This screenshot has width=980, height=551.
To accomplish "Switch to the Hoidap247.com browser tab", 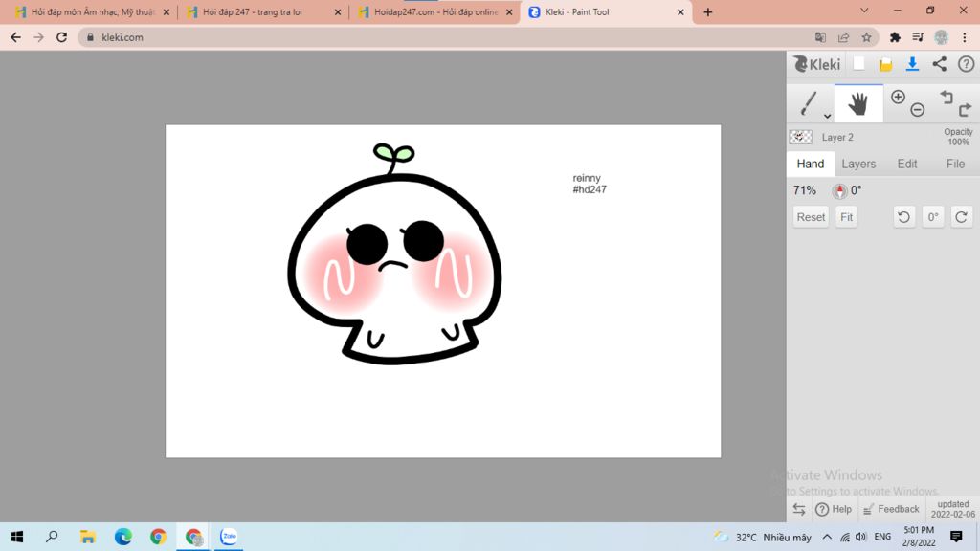I will tap(435, 11).
